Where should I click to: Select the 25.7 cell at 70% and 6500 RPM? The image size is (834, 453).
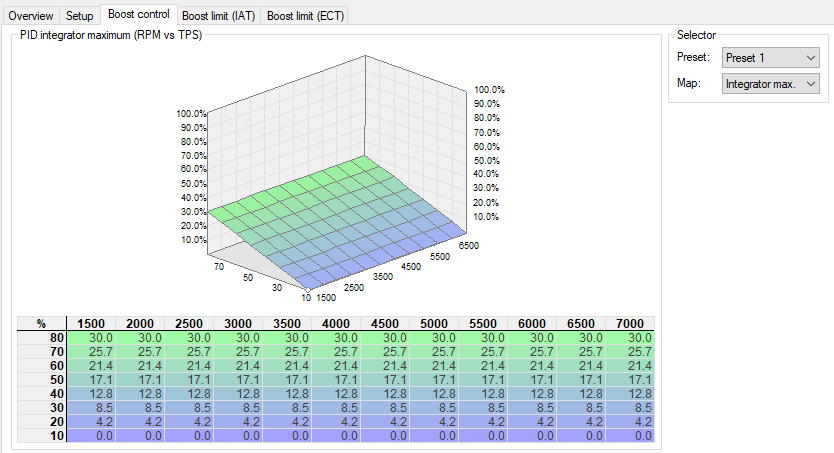click(x=580, y=351)
